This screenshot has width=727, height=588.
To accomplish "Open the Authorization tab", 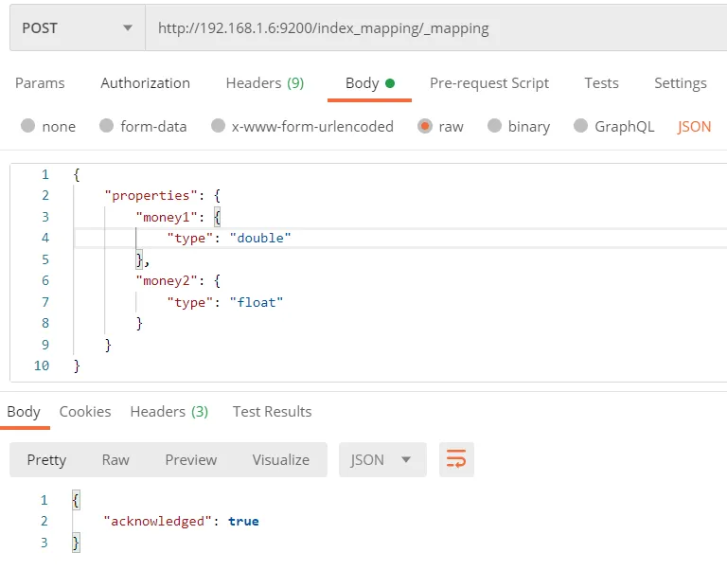I will click(x=145, y=83).
